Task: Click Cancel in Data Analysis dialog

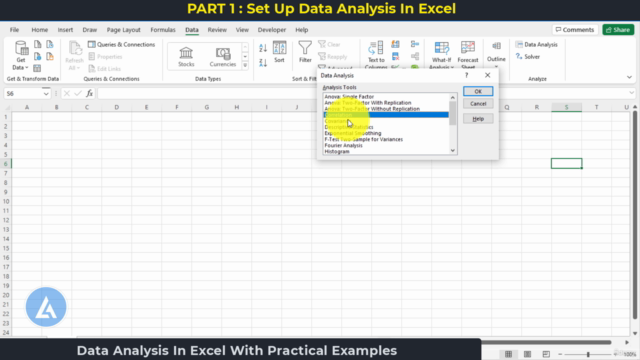Action: click(478, 104)
